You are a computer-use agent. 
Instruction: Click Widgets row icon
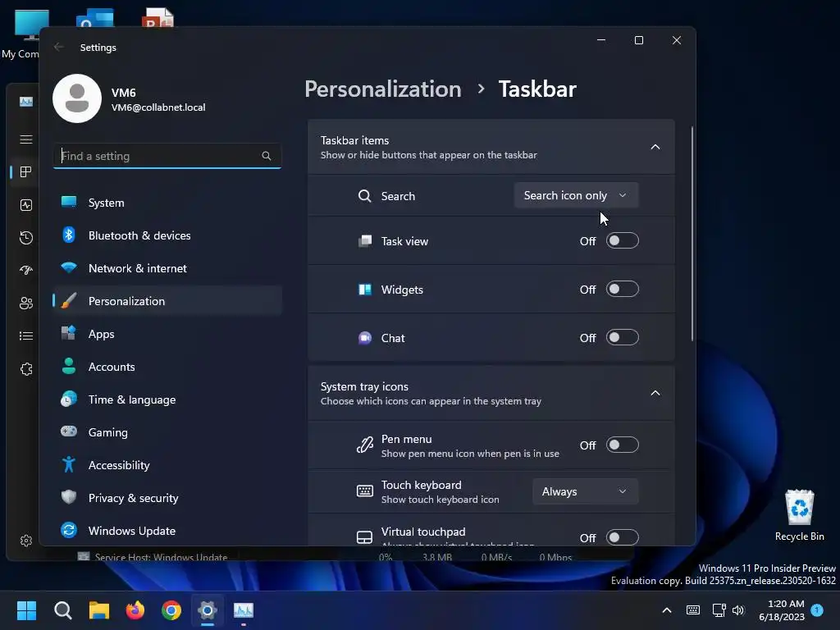pyautogui.click(x=365, y=290)
